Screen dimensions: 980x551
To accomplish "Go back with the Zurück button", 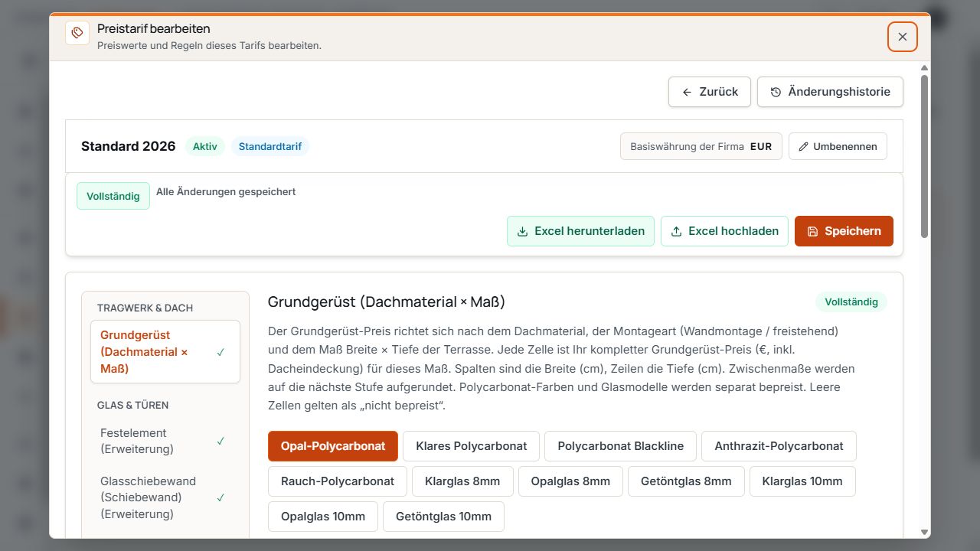I will point(710,92).
